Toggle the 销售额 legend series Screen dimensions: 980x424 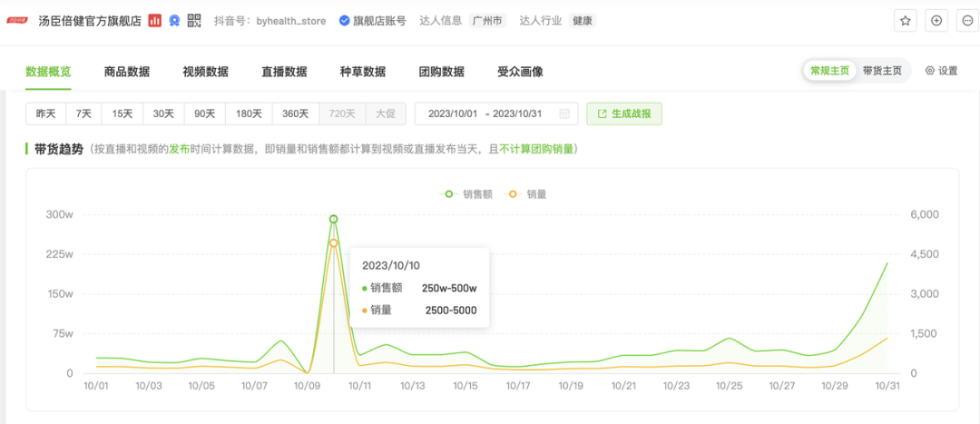[x=465, y=193]
